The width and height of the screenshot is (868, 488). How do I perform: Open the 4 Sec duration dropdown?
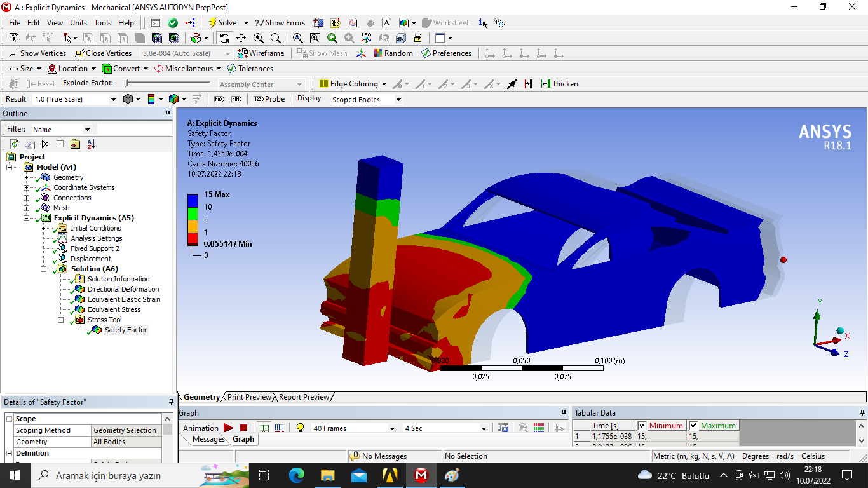484,428
